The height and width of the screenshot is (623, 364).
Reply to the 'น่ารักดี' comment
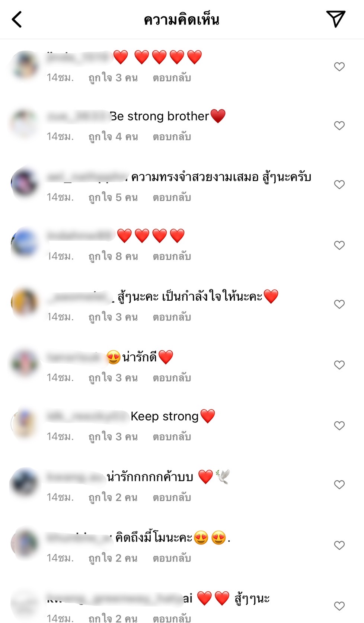click(x=172, y=378)
